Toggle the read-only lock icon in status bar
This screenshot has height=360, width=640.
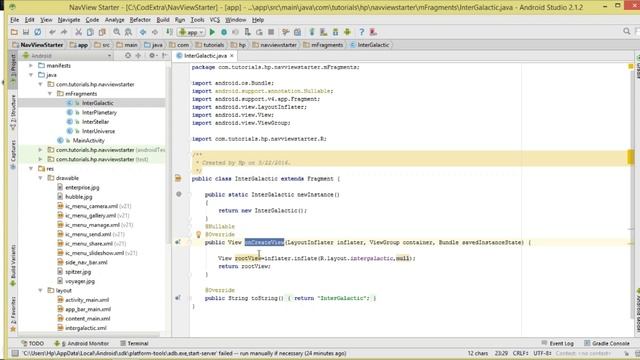627,353
